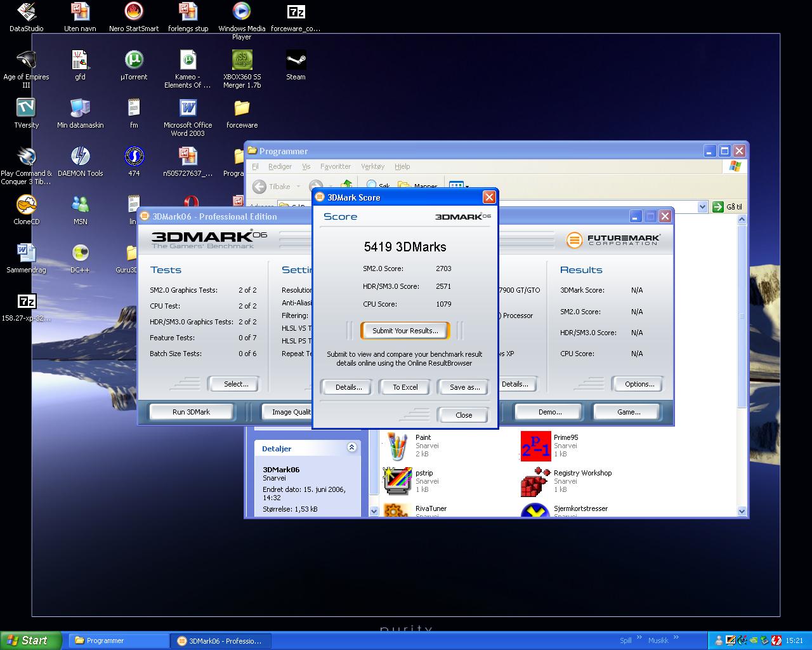Click the Game button in 3DMark06
Image resolution: width=812 pixels, height=650 pixels.
[x=628, y=412]
